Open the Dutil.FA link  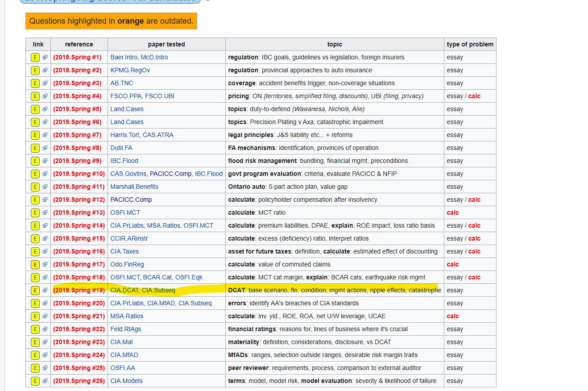pyautogui.click(x=121, y=148)
